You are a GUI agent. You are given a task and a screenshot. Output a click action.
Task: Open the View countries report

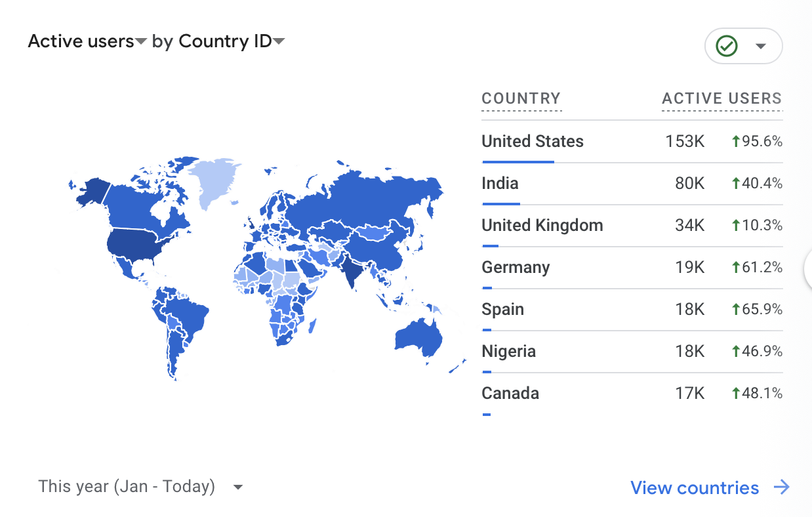693,487
